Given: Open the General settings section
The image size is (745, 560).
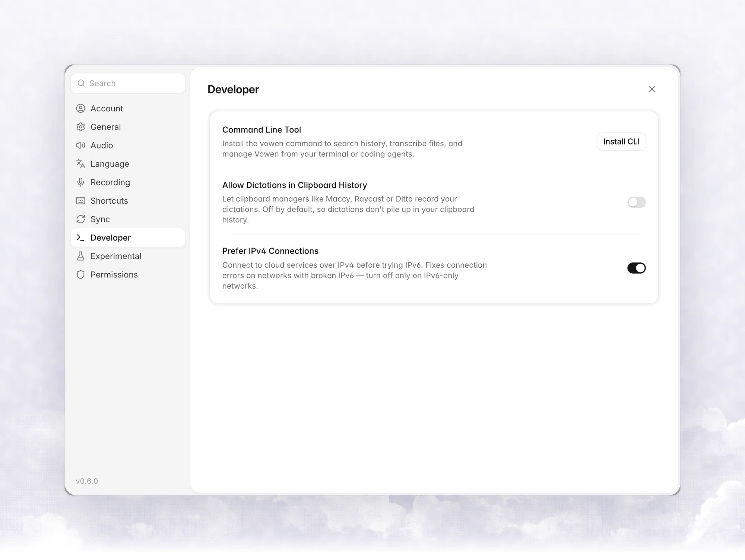Looking at the screenshot, I should click(x=128, y=127).
